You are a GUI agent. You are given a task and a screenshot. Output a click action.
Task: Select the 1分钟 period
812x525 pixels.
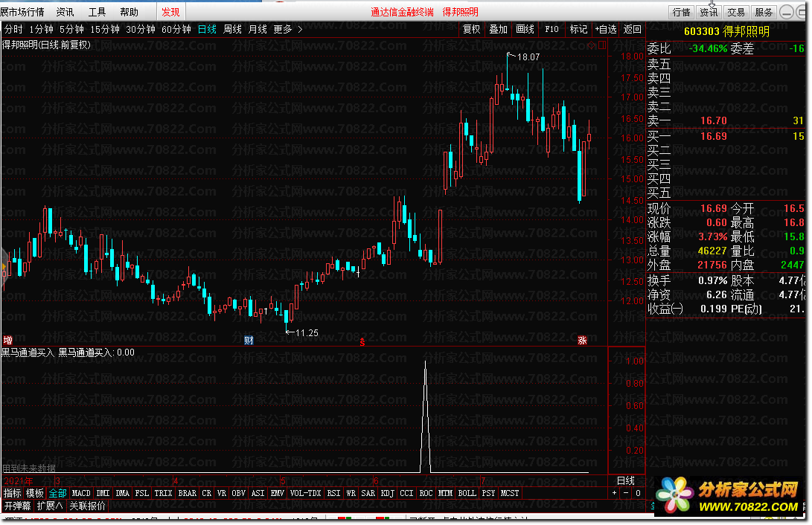pos(41,30)
